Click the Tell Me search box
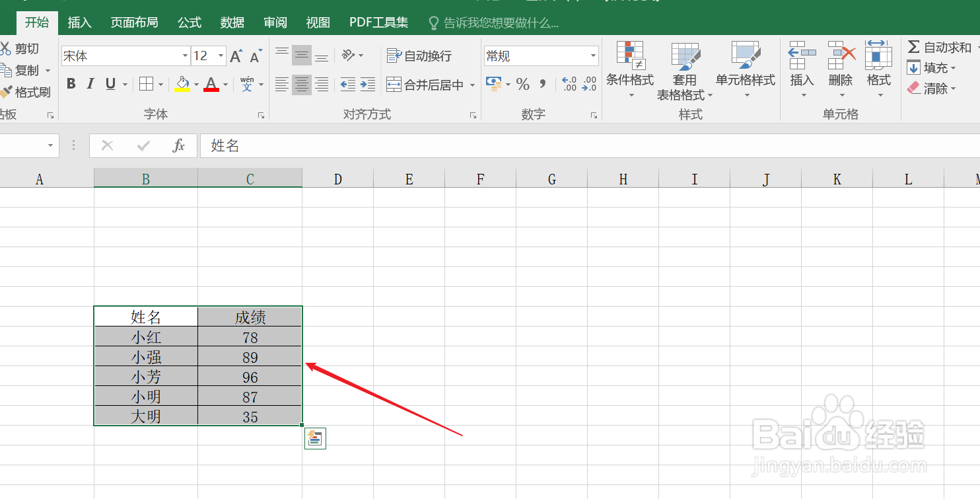Image resolution: width=980 pixels, height=499 pixels. [x=494, y=23]
